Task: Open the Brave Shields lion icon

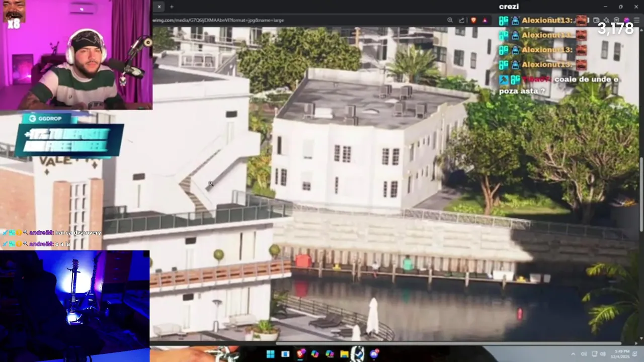Action: coord(473,20)
